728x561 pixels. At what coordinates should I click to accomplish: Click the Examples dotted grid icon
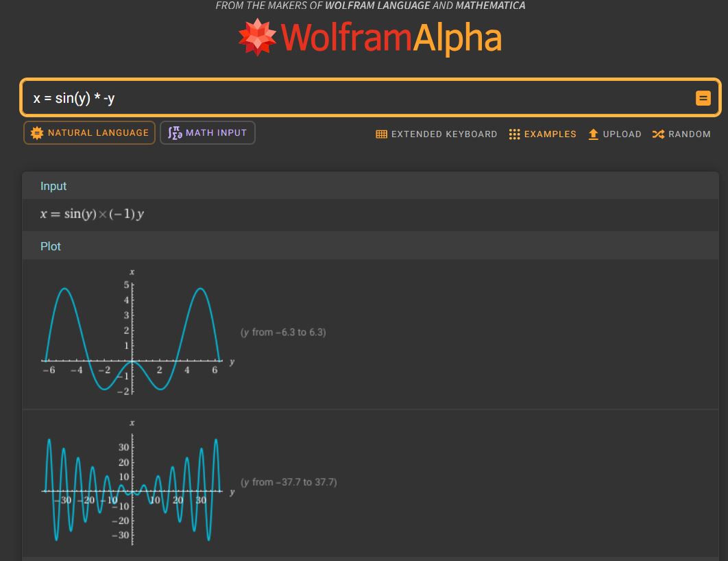[514, 134]
